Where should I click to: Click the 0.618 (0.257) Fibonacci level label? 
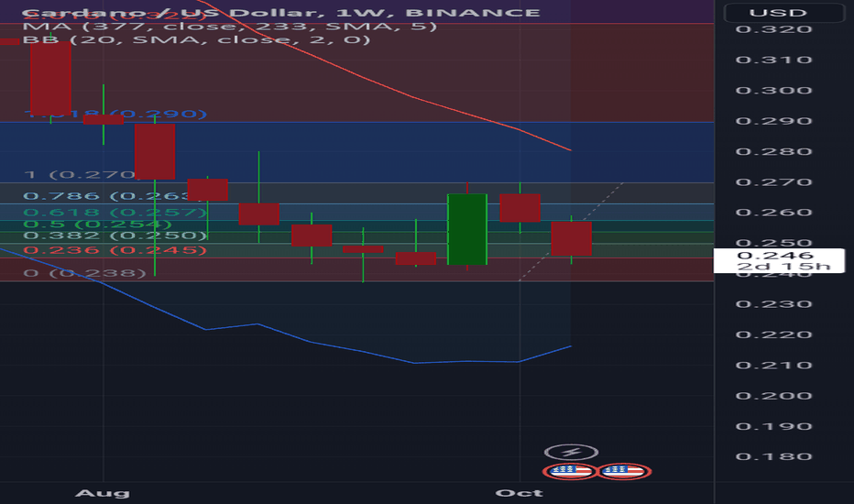point(115,212)
